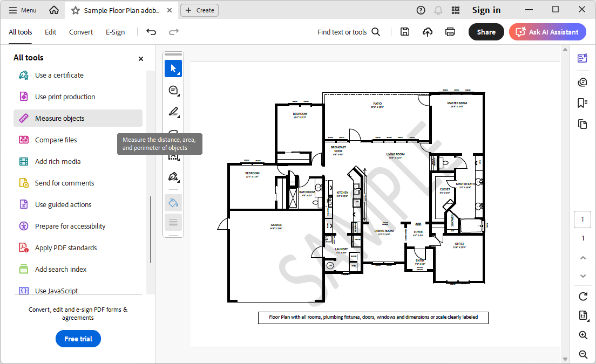Open the page thumbnails panel
This screenshot has height=364, width=596.
pos(582,124)
